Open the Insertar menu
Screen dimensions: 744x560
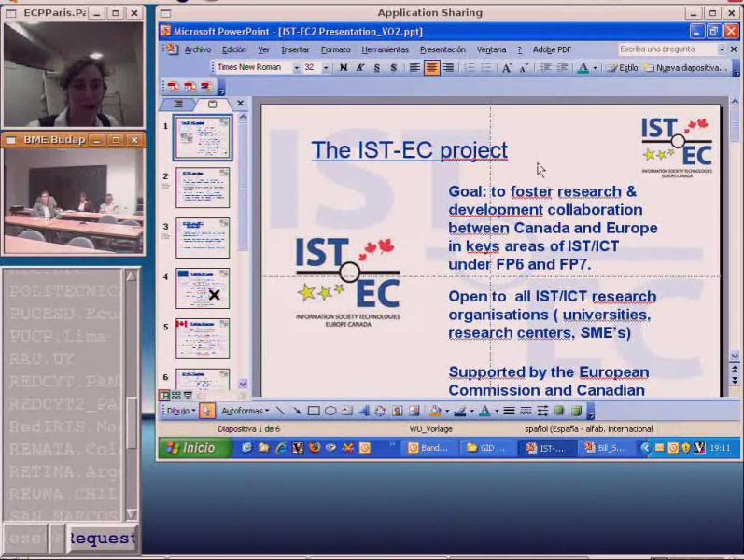pos(295,49)
